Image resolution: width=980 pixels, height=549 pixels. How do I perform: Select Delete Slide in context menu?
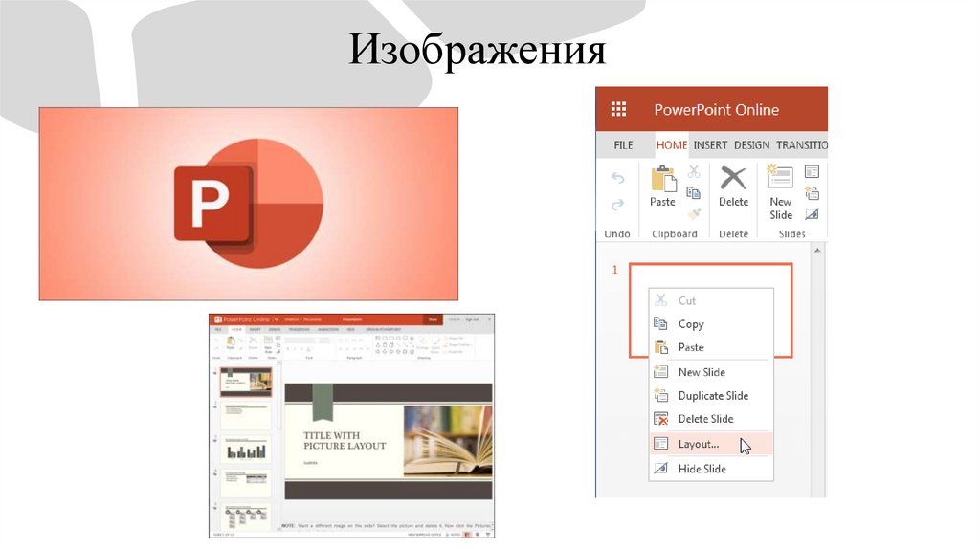click(x=711, y=419)
